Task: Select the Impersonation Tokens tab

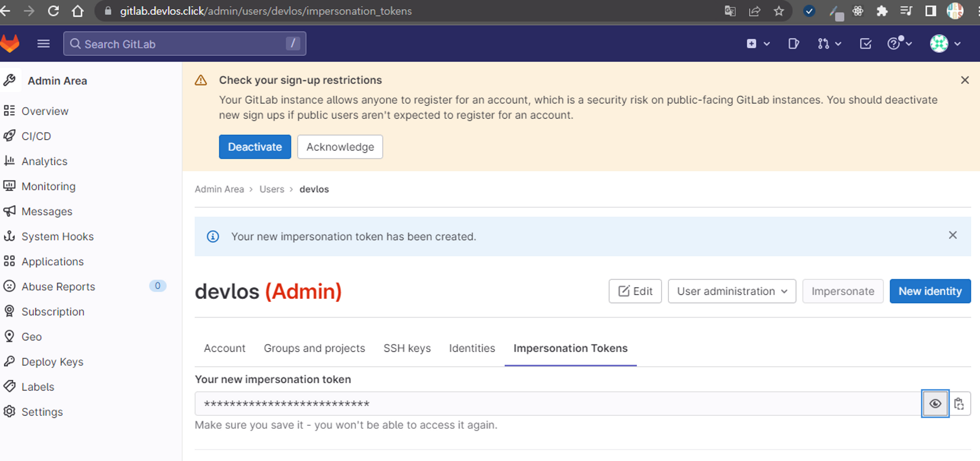Action: pyautogui.click(x=570, y=348)
